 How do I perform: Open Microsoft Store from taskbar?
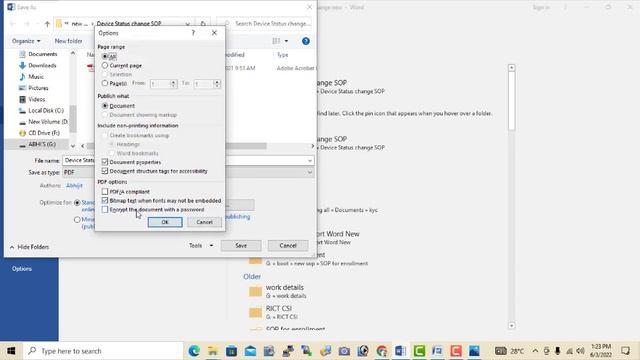(x=231, y=351)
